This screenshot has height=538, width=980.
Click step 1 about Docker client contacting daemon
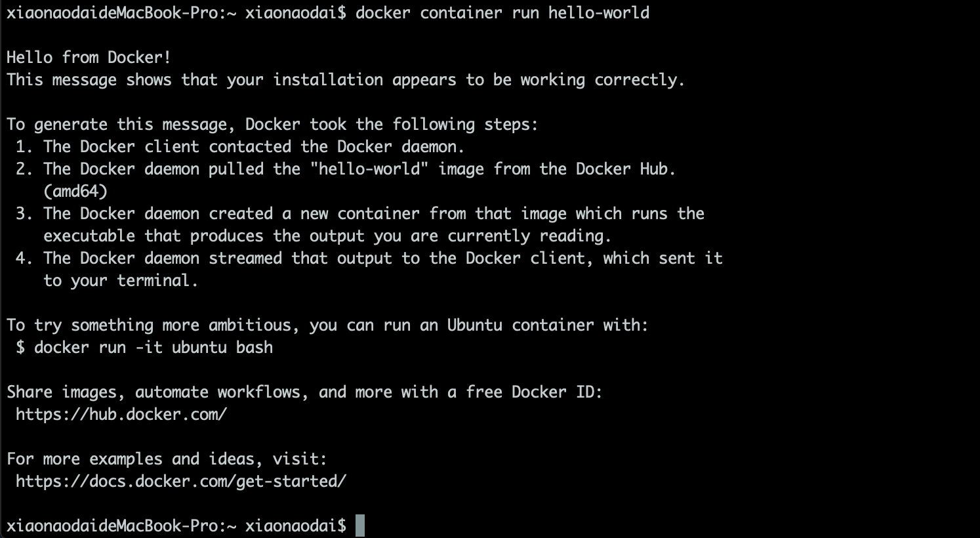click(241, 147)
